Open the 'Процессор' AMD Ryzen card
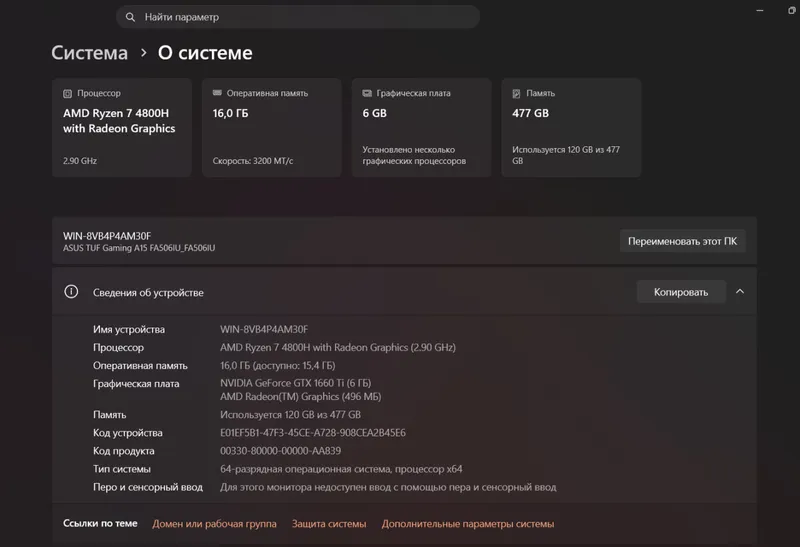 tap(122, 128)
